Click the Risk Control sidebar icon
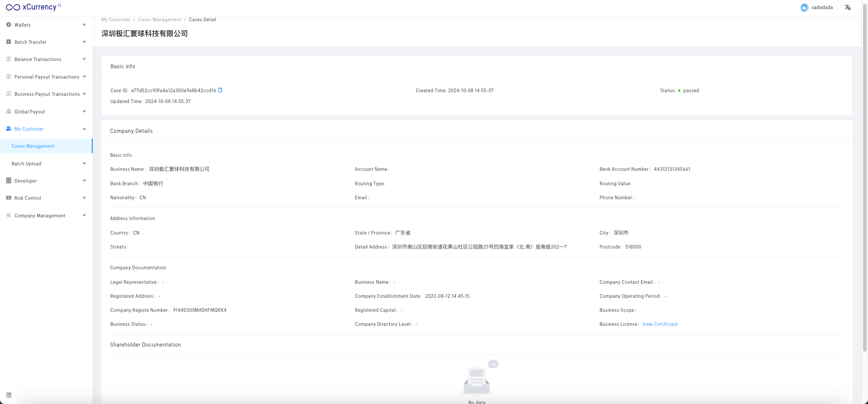The image size is (868, 404). coord(9,198)
